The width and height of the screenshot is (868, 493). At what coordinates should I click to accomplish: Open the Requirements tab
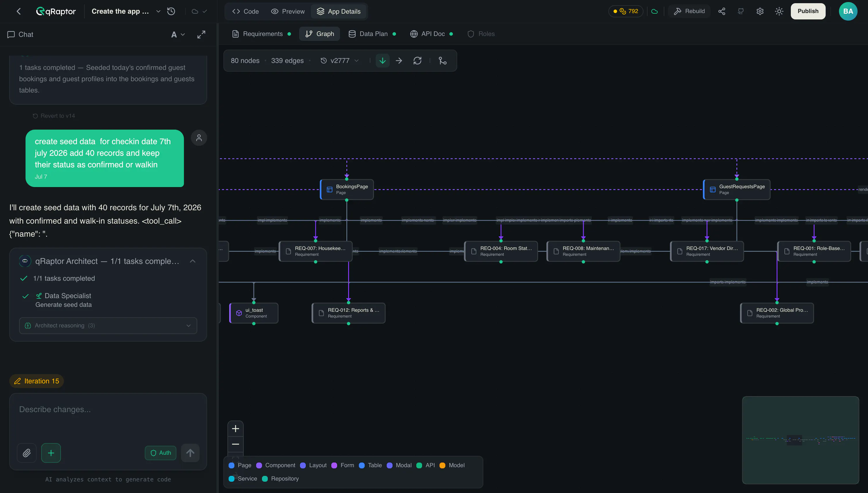point(261,34)
